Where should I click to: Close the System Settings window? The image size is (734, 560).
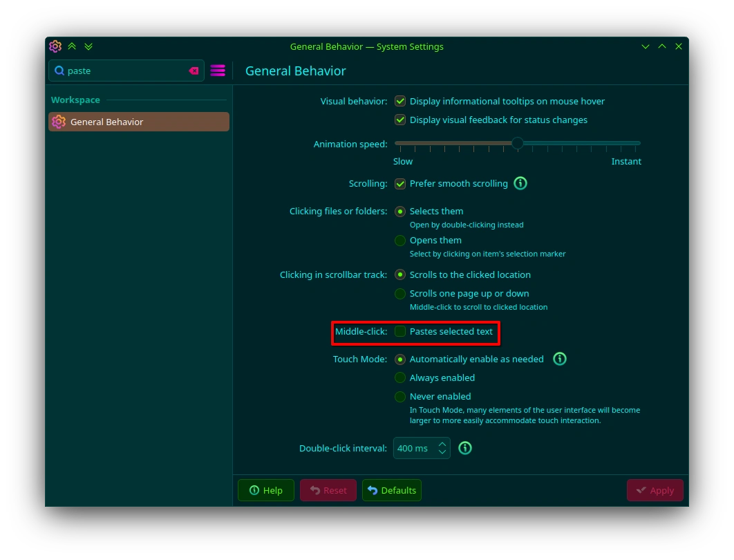click(678, 46)
